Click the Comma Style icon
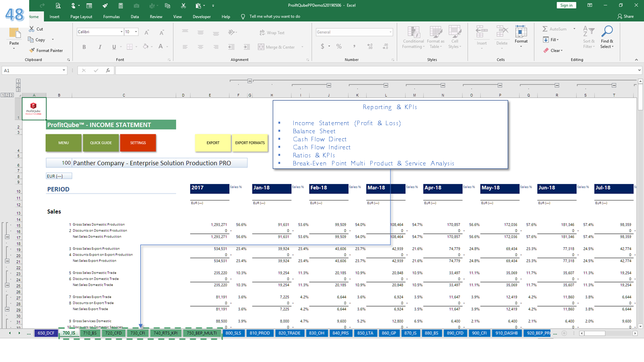 [x=354, y=46]
